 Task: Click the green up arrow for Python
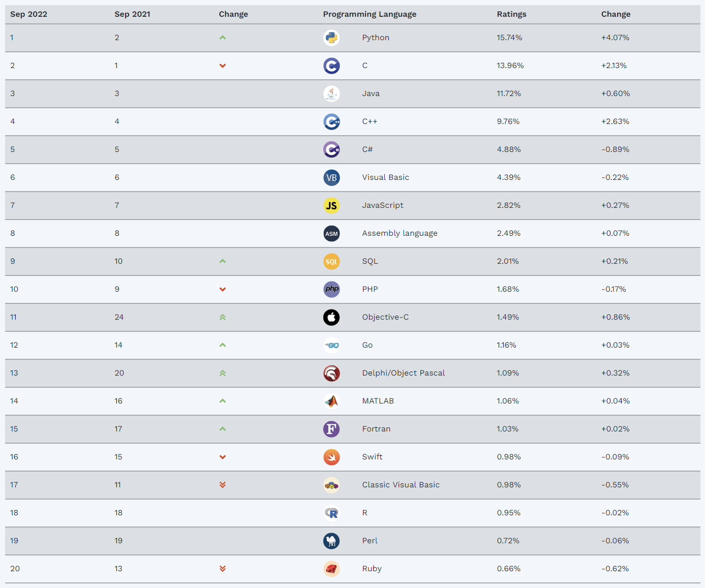point(223,38)
